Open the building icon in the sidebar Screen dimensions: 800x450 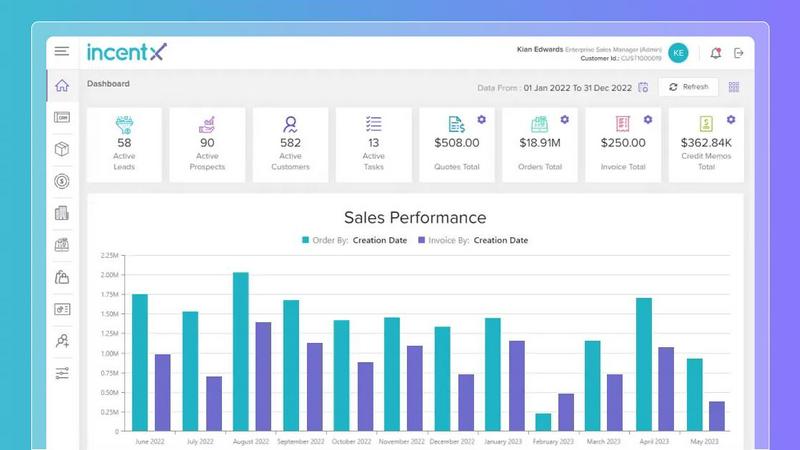(x=62, y=213)
